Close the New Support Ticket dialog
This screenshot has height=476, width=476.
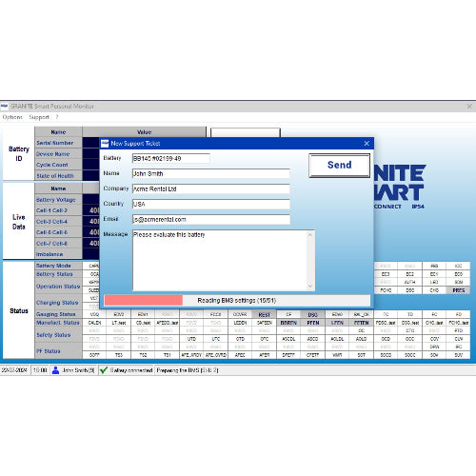pyautogui.click(x=367, y=144)
